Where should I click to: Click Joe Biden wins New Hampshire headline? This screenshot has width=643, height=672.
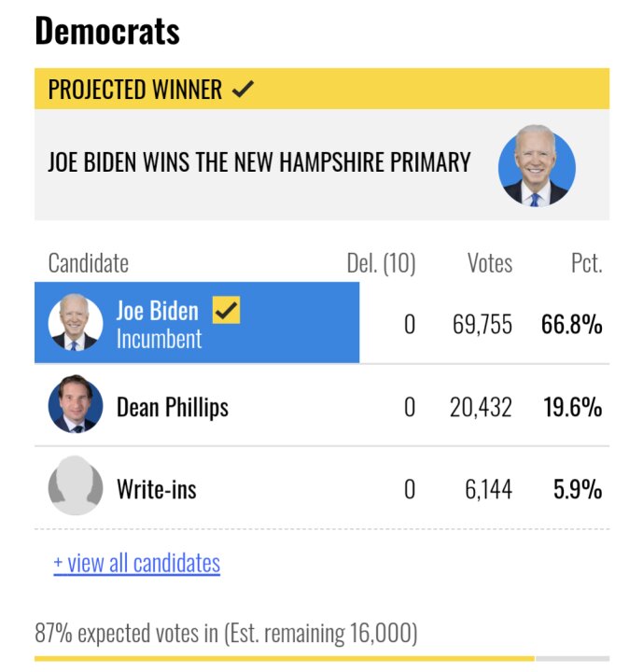coord(259,162)
